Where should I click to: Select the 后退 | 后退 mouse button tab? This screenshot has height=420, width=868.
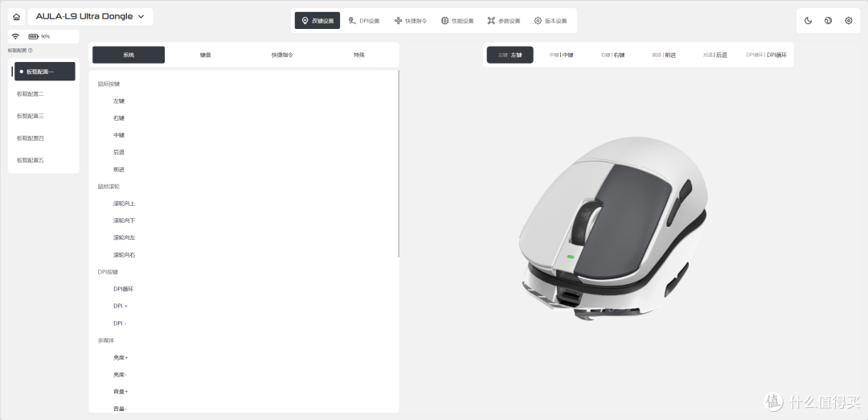[x=714, y=55]
